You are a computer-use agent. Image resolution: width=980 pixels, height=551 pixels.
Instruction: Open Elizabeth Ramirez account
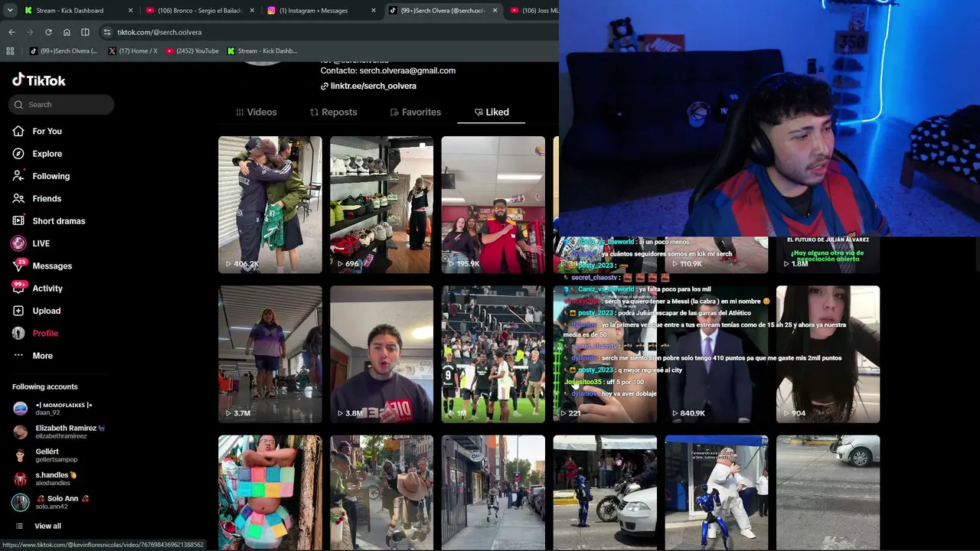point(59,432)
